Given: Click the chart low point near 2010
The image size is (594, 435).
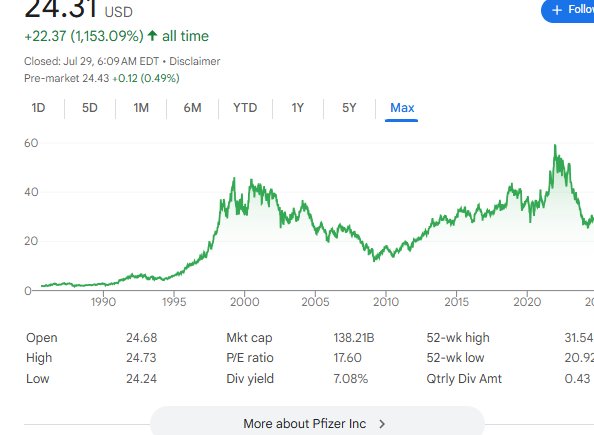Looking at the screenshot, I should coord(374,260).
